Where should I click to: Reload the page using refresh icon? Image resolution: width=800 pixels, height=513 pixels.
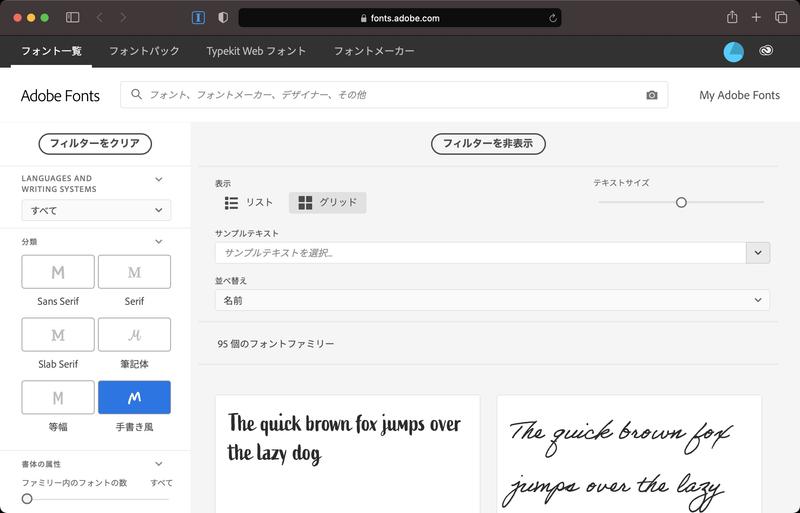(x=552, y=18)
